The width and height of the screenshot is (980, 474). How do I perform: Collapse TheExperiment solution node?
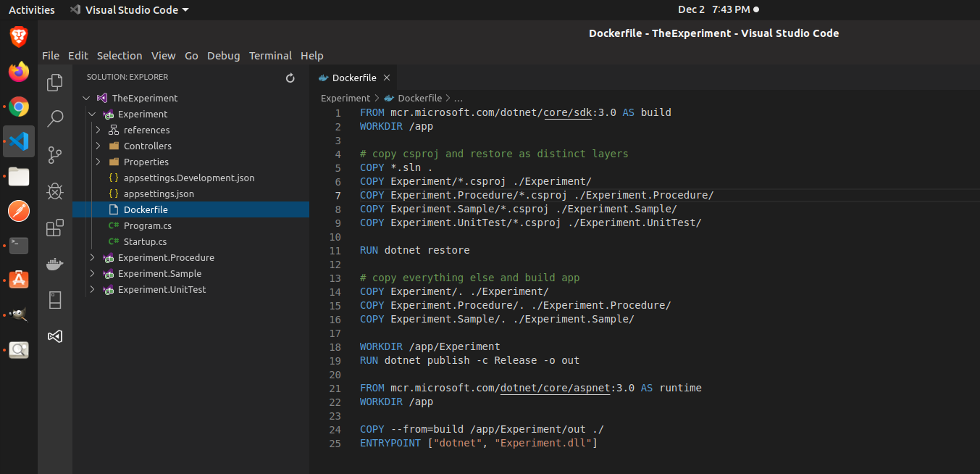(86, 98)
